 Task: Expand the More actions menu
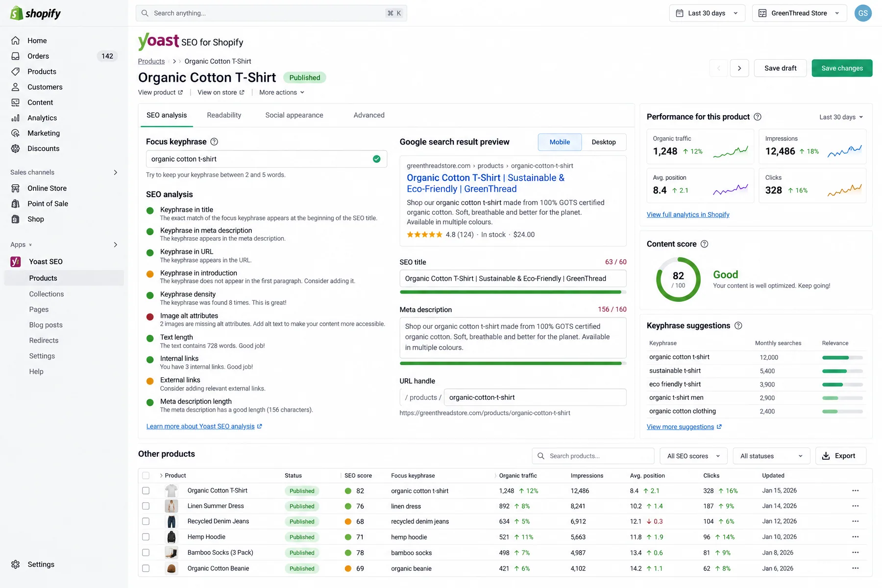[282, 93]
